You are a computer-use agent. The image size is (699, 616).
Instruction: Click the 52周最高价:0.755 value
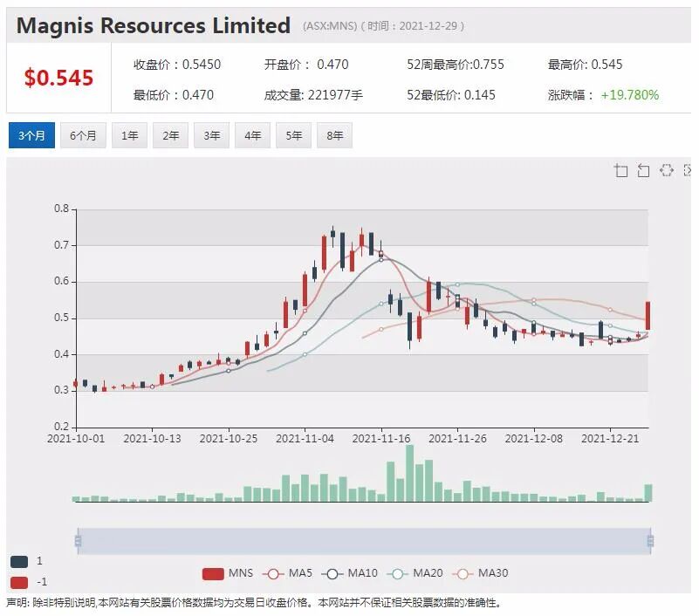(456, 65)
